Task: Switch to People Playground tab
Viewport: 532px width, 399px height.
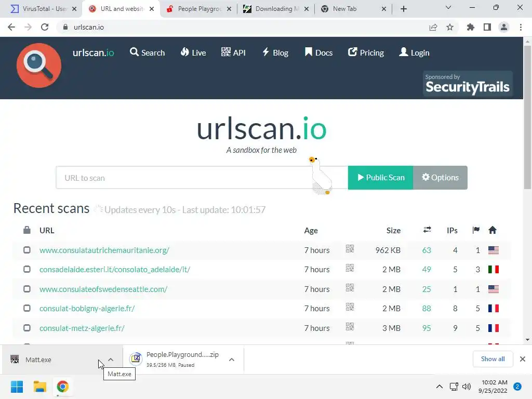Action: click(199, 9)
